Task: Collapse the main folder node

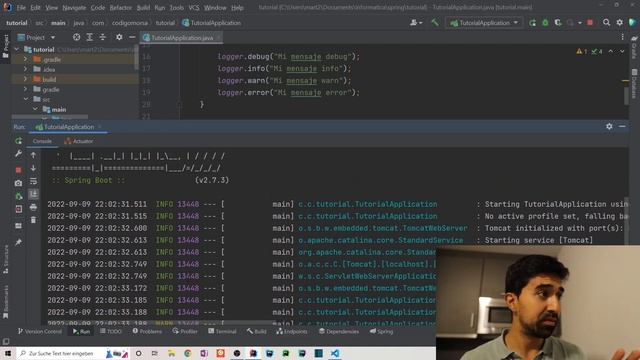Action: 36,109
